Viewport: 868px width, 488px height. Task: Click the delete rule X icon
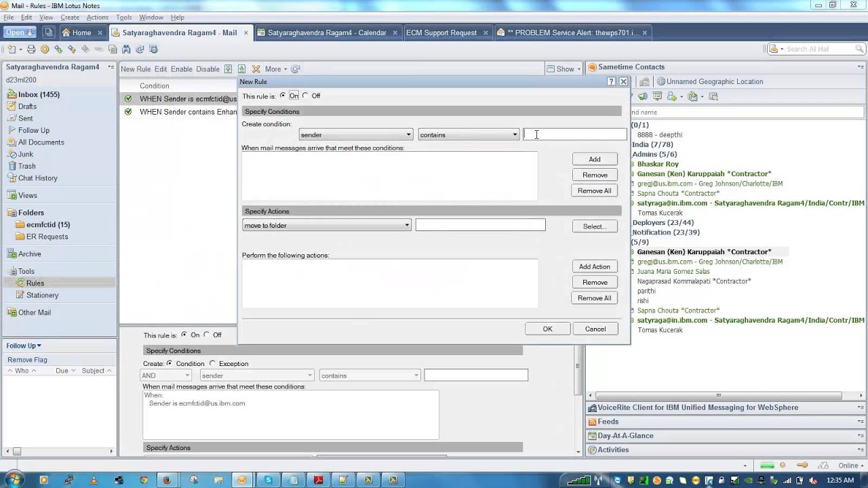pos(256,69)
